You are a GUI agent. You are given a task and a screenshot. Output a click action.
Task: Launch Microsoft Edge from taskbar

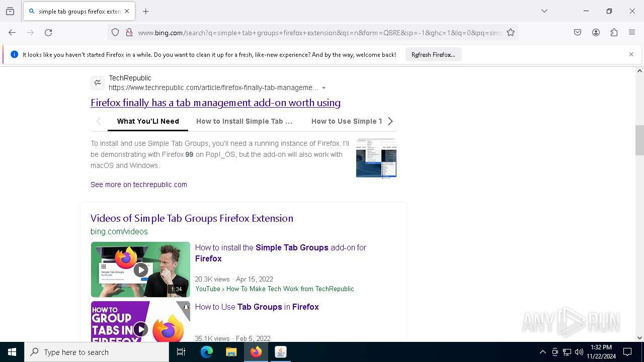coord(206,352)
